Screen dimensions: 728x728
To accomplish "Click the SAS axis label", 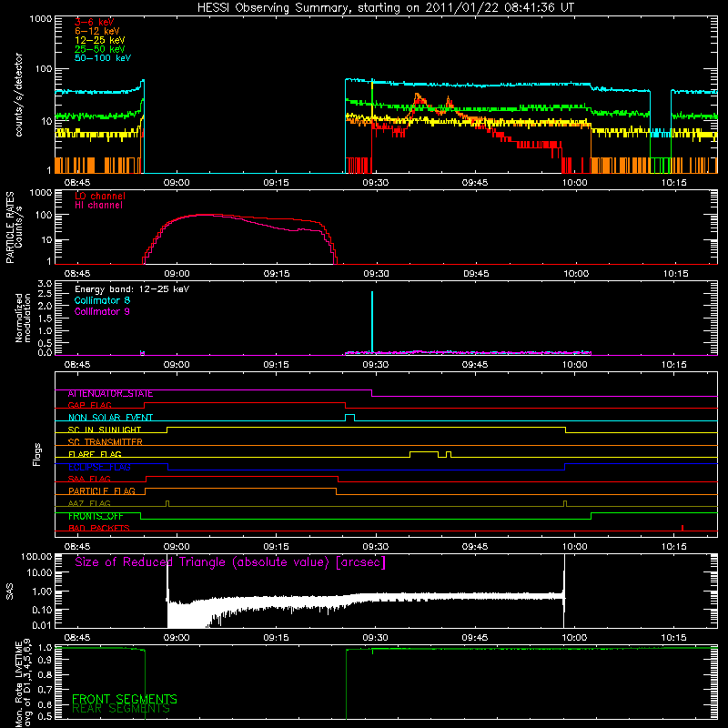I will point(9,591).
